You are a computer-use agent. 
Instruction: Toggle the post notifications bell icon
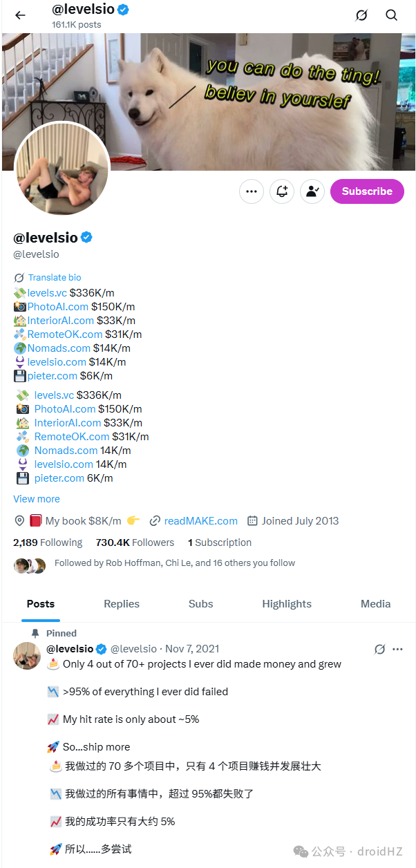(282, 191)
